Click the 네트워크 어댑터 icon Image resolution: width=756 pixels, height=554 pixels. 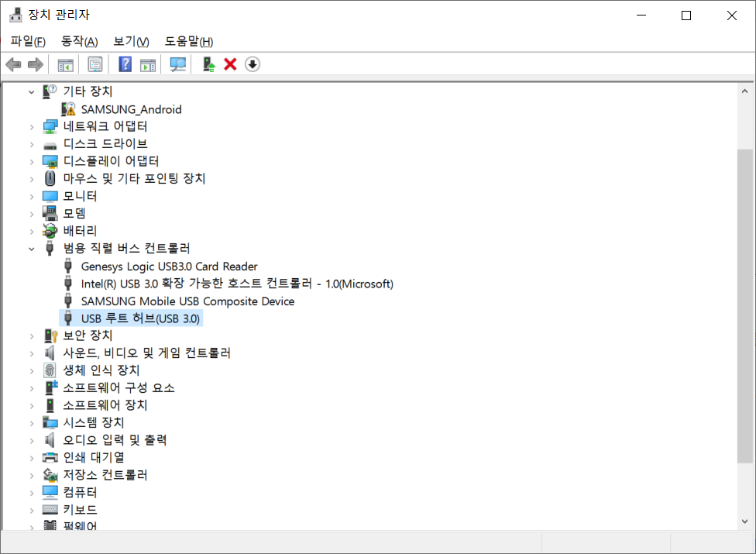pyautogui.click(x=50, y=126)
